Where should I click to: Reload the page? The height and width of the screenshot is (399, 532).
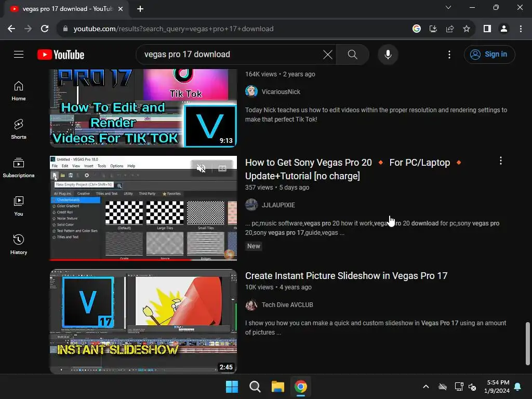pos(45,29)
